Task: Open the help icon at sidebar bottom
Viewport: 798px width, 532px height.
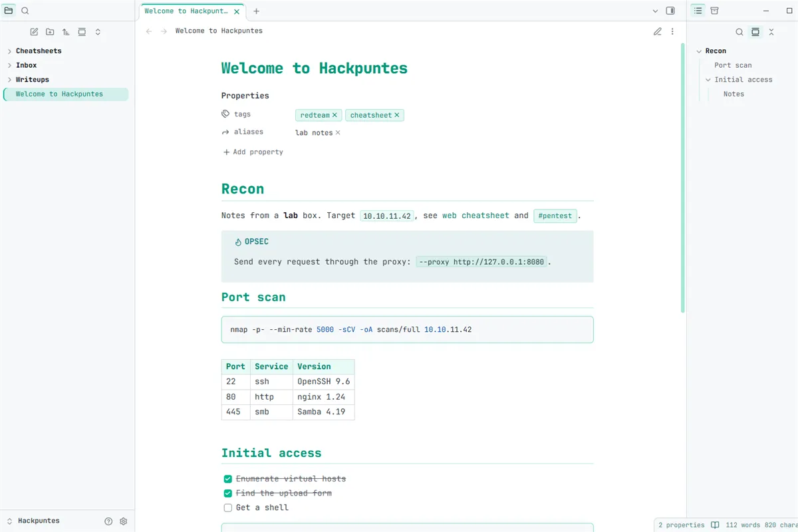Action: (108, 521)
